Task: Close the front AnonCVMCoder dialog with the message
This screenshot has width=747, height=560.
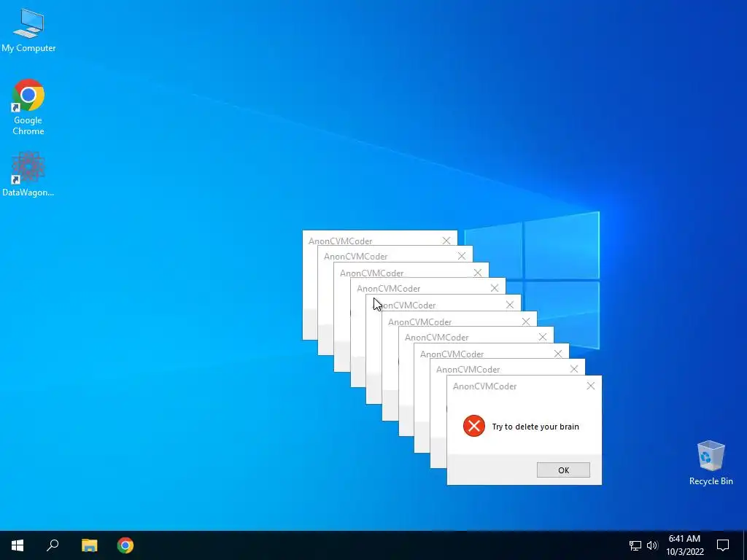Action: [591, 386]
